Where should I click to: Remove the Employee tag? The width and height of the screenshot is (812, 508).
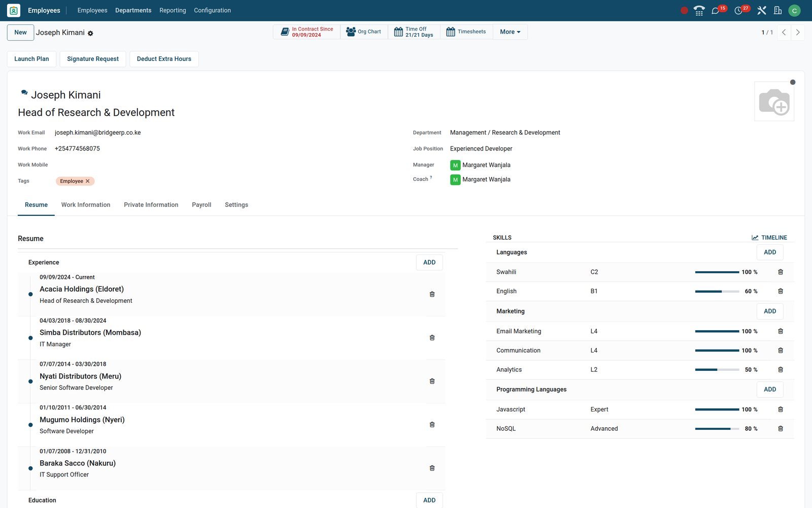point(88,181)
